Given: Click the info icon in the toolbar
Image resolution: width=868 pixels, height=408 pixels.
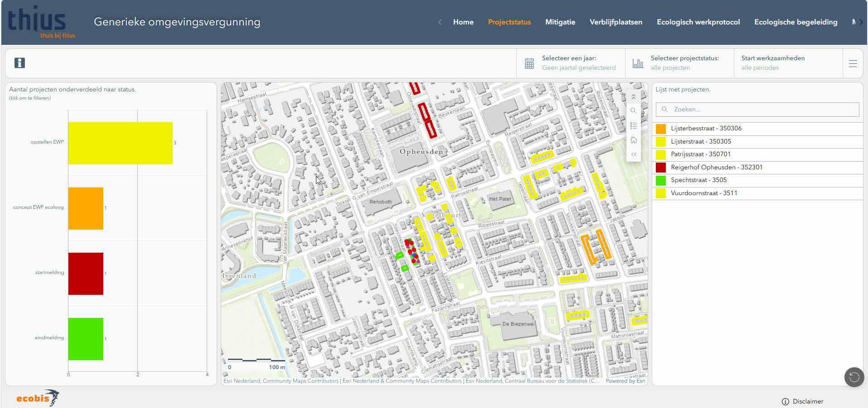Looking at the screenshot, I should point(19,63).
